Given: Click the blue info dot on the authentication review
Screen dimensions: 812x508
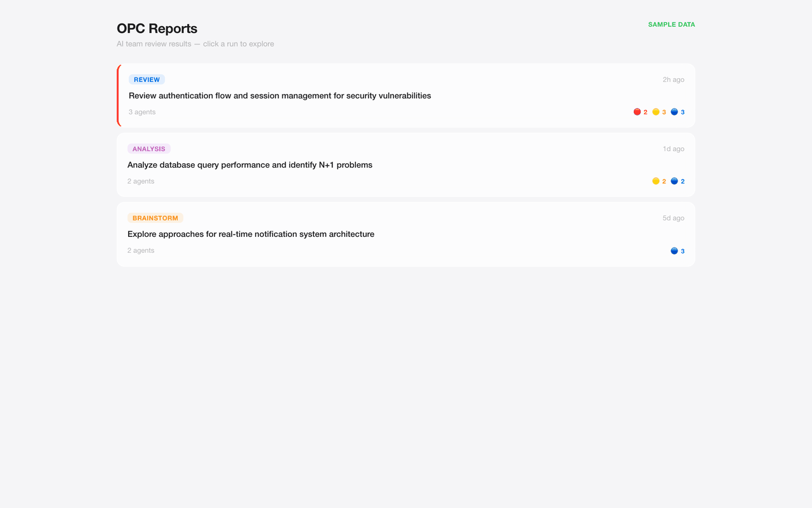Looking at the screenshot, I should pos(674,112).
